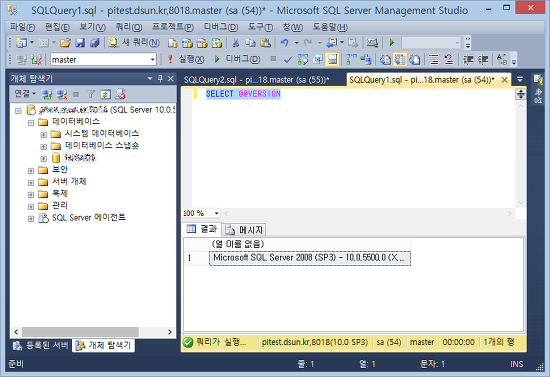The height and width of the screenshot is (377, 550).
Task: Open the 연결 connect dropdown in Object Explorer
Action: [25, 94]
